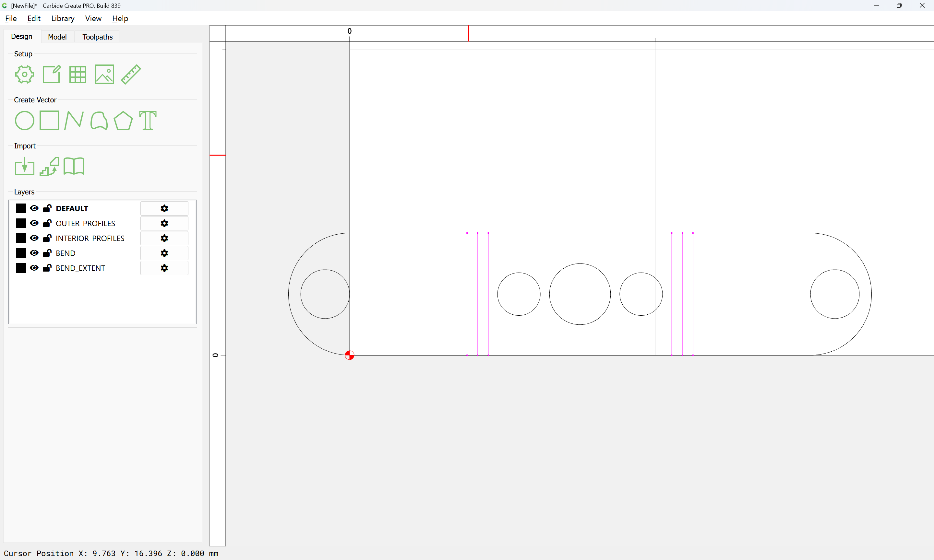Switch to the Toolpaths tab
The height and width of the screenshot is (560, 934).
click(97, 37)
